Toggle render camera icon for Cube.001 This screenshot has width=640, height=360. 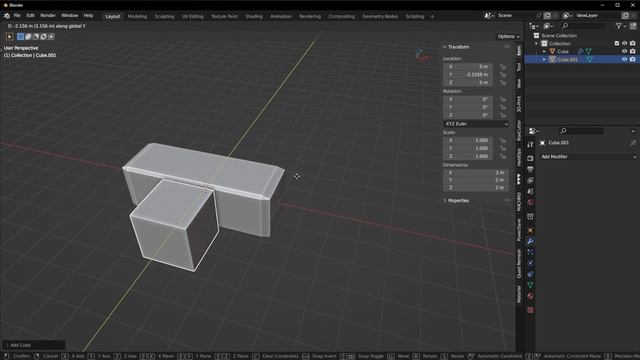point(633,59)
